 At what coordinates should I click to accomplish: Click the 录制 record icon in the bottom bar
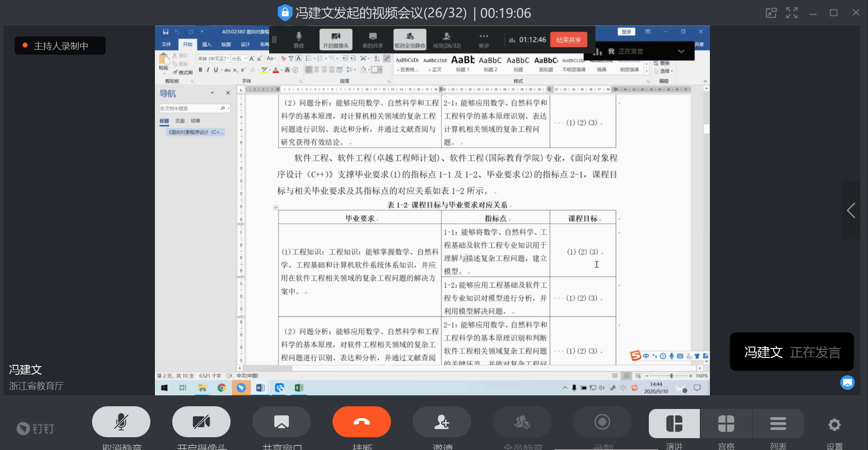[602, 422]
